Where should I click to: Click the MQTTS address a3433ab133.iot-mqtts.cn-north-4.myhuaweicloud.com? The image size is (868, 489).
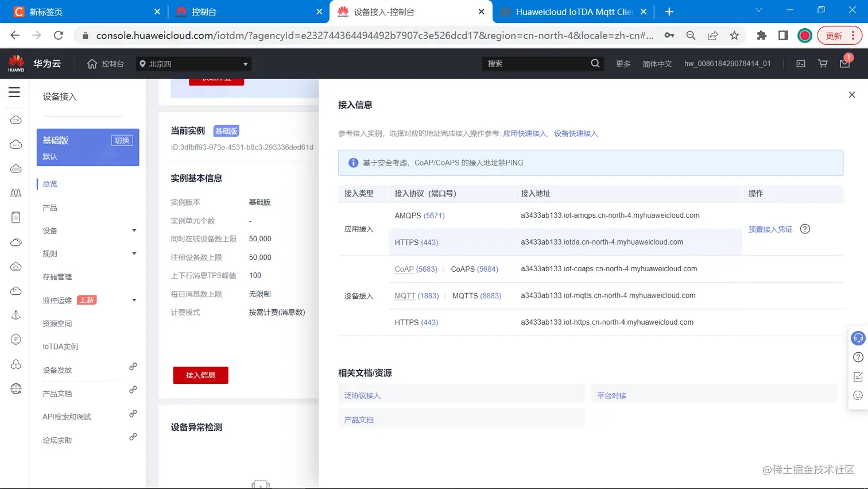tap(608, 295)
